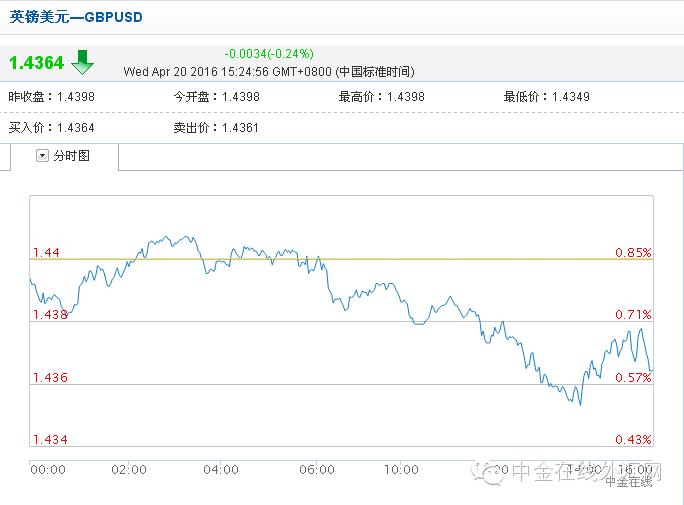Click the 00:00 time axis label
Viewport: 684px width, 505px height.
[48, 470]
